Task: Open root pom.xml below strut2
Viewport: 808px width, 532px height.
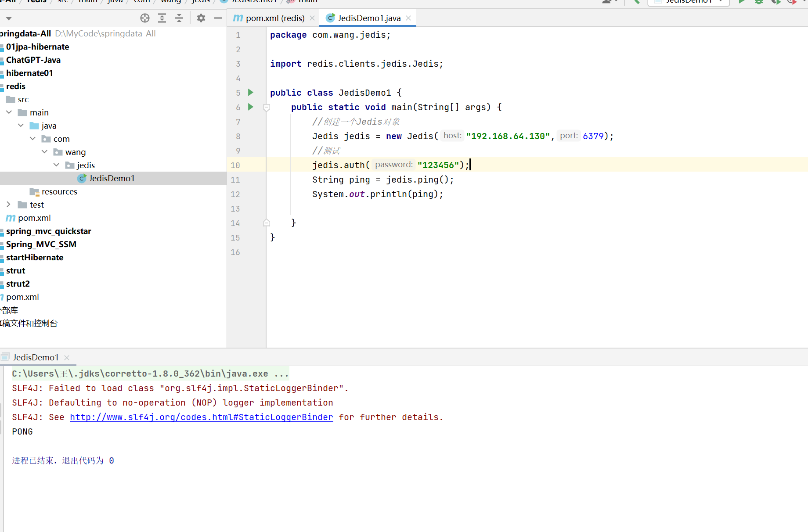Action: pos(22,297)
